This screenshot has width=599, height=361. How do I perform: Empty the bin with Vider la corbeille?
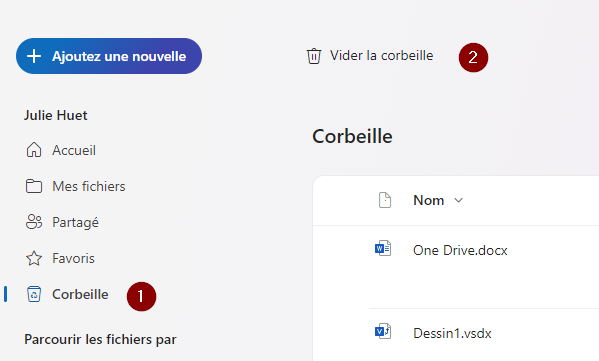coord(370,56)
